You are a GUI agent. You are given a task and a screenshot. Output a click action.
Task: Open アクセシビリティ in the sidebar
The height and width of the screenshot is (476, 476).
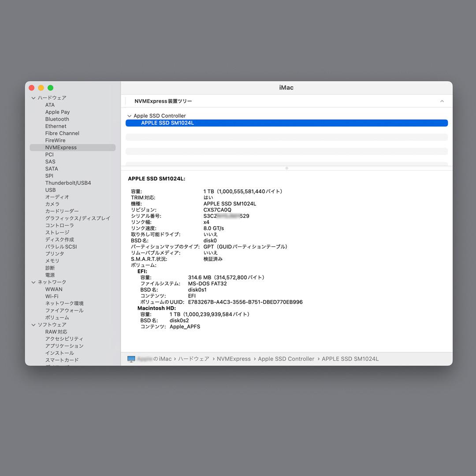click(64, 339)
